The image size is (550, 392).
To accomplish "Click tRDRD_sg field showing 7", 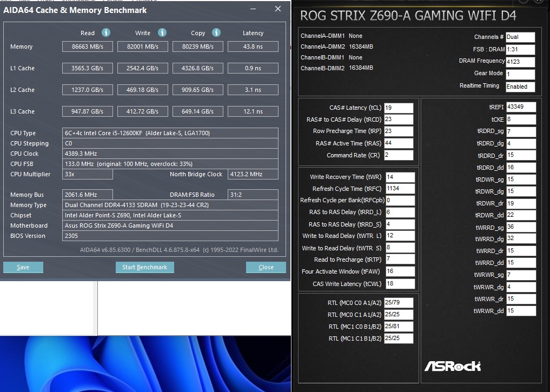I will [521, 131].
